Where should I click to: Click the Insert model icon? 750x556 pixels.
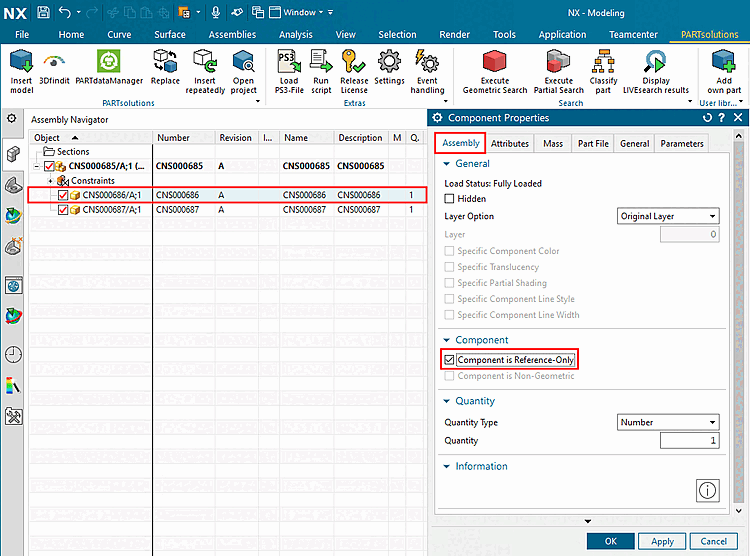21,62
